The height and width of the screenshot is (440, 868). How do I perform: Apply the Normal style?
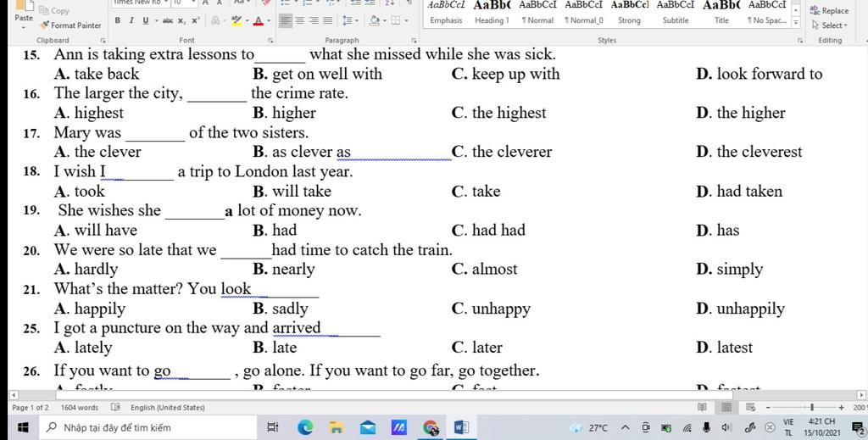[537, 14]
